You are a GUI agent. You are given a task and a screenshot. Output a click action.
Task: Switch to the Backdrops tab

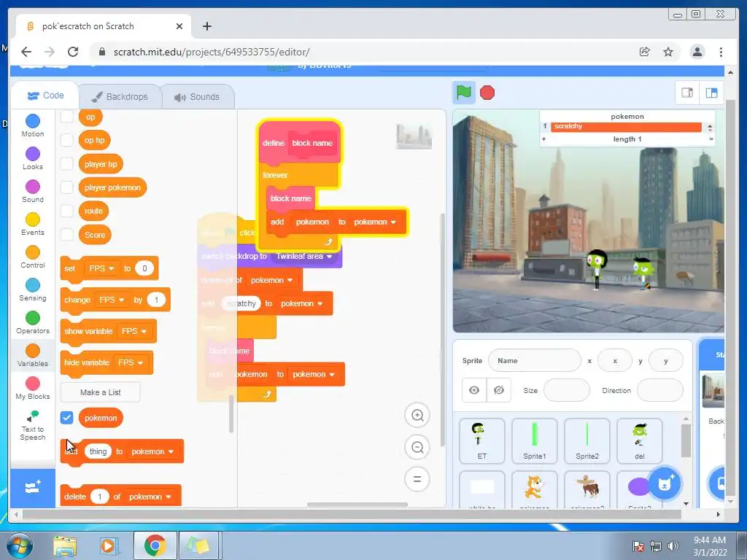[120, 97]
